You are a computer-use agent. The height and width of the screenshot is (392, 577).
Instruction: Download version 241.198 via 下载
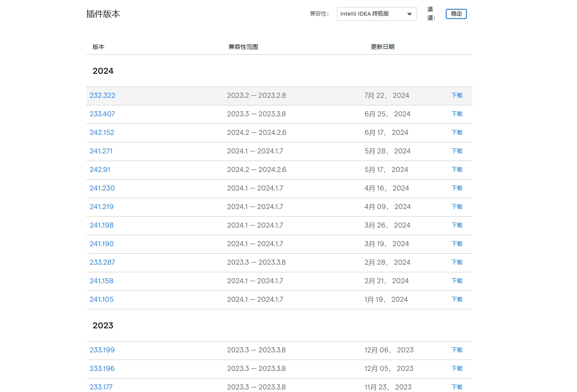click(457, 226)
